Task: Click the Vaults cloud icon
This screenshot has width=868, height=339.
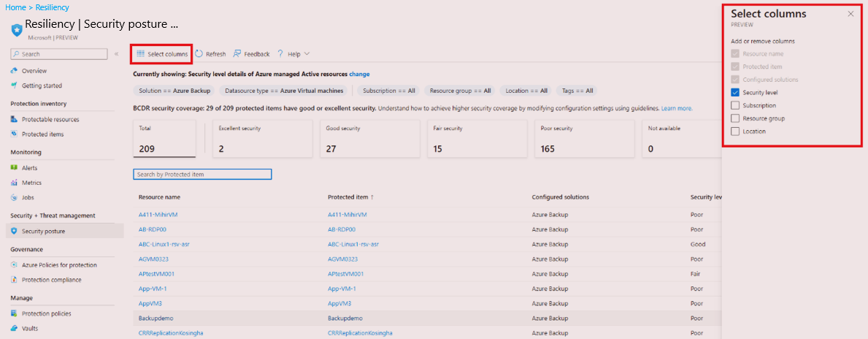Action: 15,328
